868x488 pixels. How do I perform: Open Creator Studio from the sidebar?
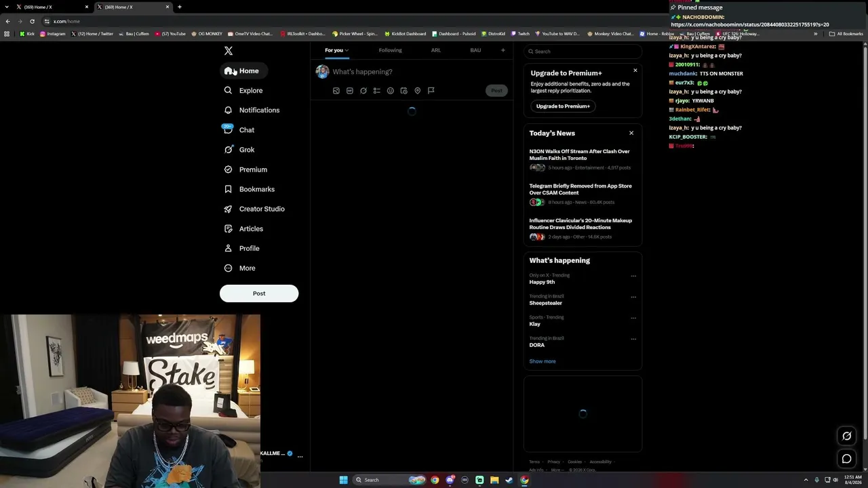click(x=254, y=209)
